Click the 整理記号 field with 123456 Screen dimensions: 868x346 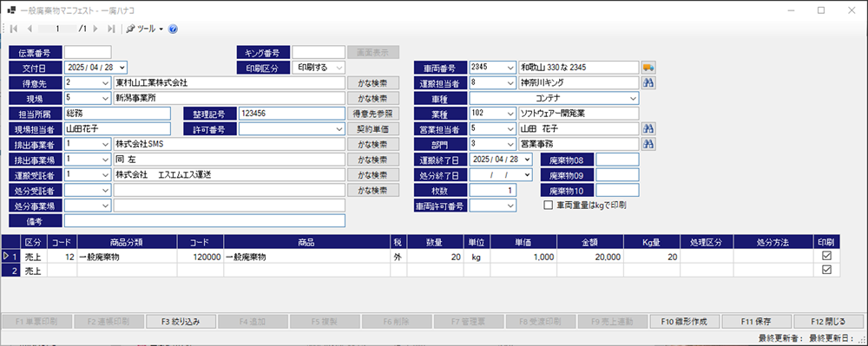pyautogui.click(x=292, y=114)
